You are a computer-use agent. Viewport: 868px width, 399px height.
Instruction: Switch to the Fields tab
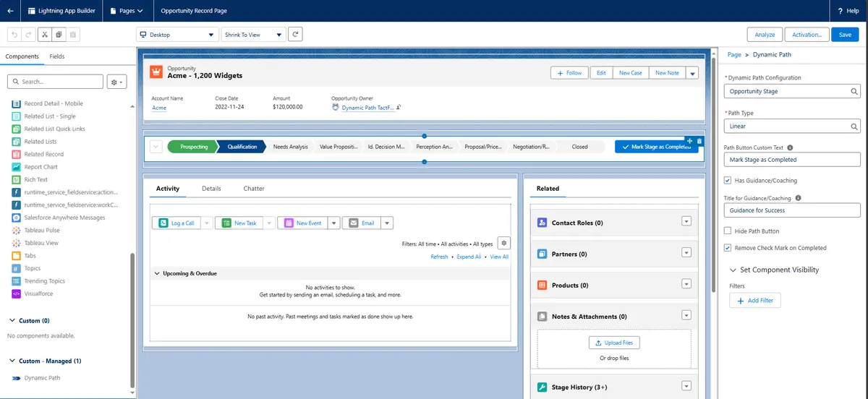pyautogui.click(x=57, y=56)
